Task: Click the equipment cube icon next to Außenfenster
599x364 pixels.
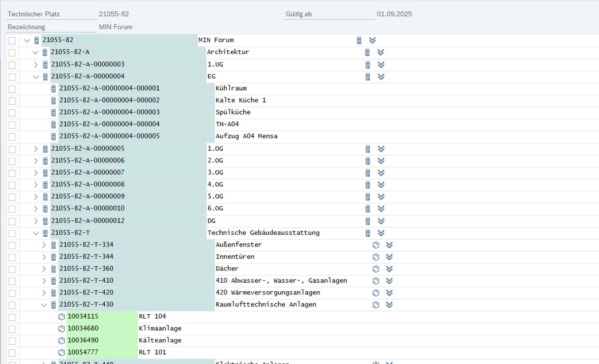Action: coord(376,245)
